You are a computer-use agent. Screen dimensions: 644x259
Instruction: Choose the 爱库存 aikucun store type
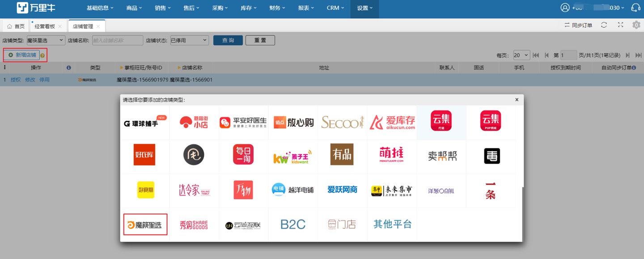(392, 122)
